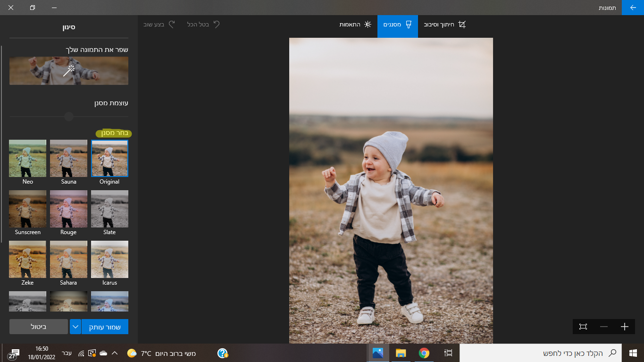
Task: Click the fit-to-window icon
Action: coord(583,327)
